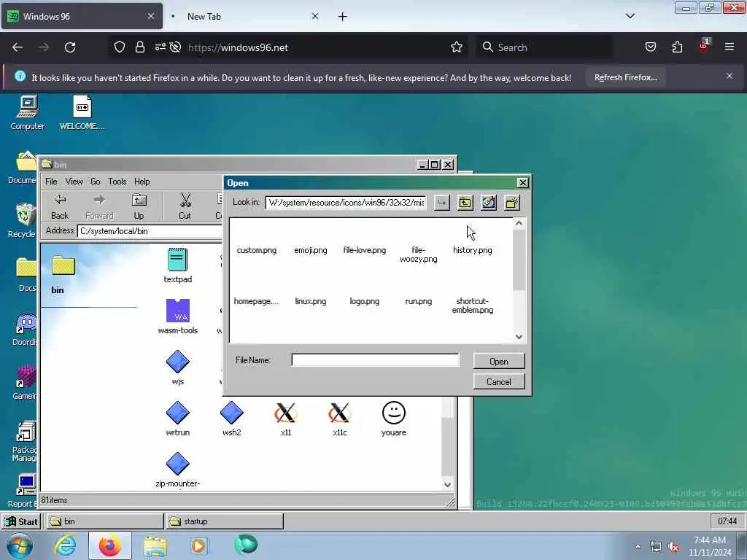Click scroll down arrow in bin window
Image resolution: width=747 pixels, height=560 pixels.
coord(447,484)
